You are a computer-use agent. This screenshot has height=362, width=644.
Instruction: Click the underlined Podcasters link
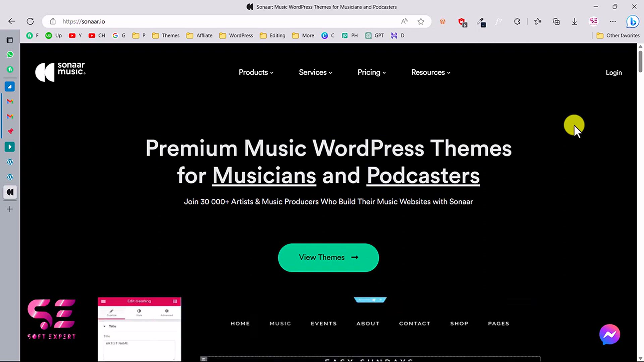[423, 175]
